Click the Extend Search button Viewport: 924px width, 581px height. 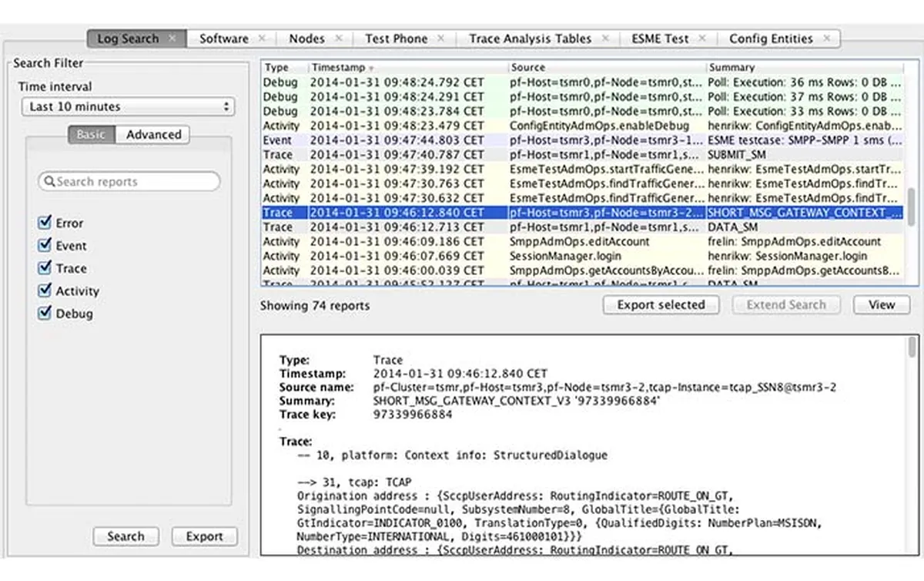coord(785,305)
